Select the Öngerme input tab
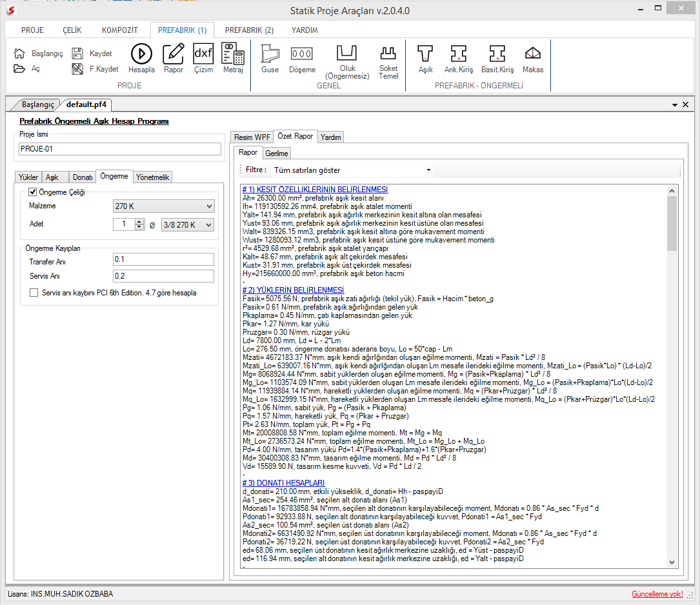 coord(114,176)
